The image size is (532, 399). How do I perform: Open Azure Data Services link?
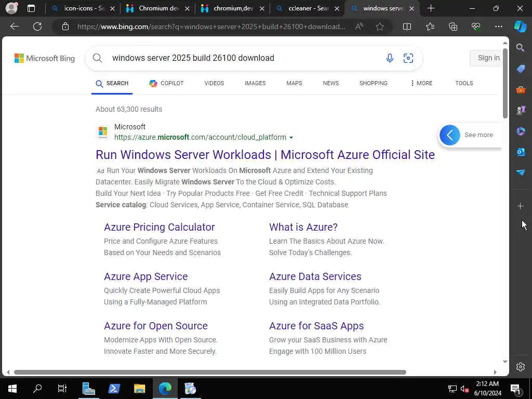315,276
